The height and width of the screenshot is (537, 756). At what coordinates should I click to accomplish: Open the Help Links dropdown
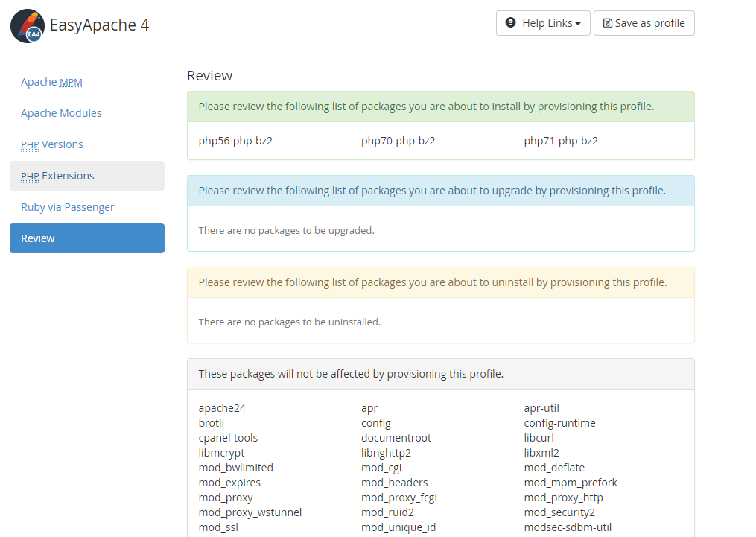tap(543, 23)
